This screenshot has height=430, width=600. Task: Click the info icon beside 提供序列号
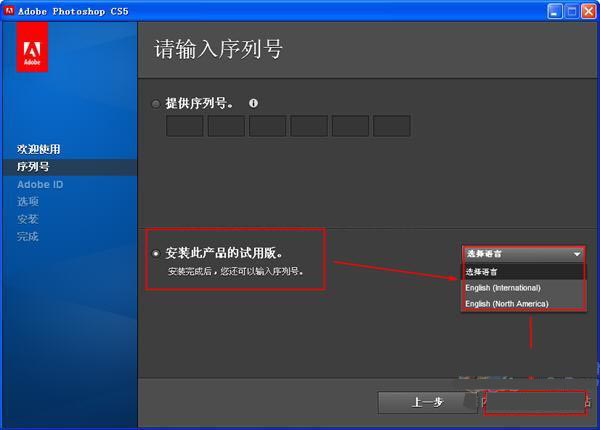tap(253, 103)
